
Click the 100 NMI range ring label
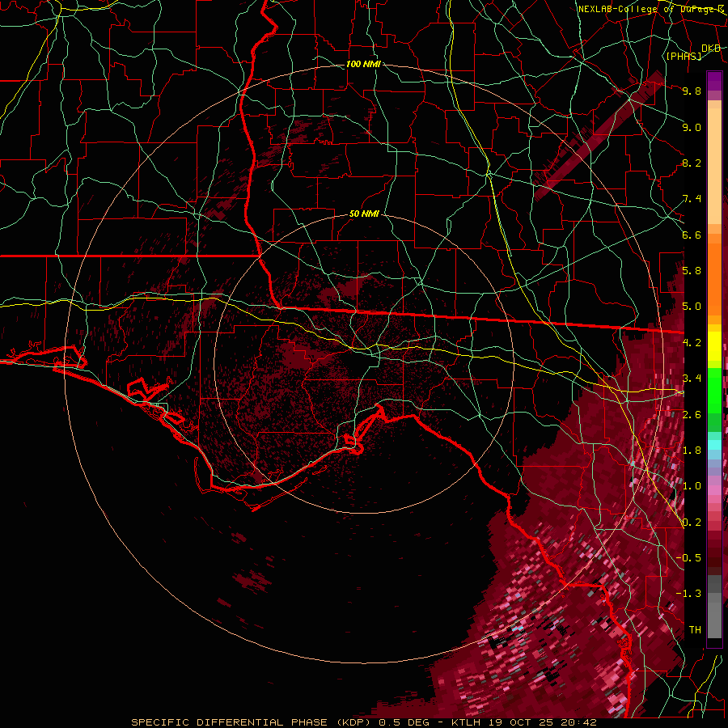[363, 64]
